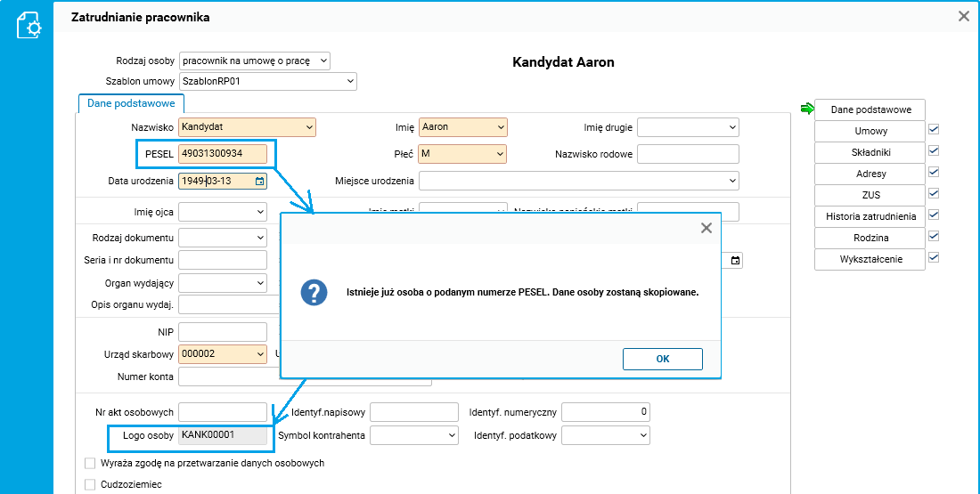Open the Urząd skarbowy dropdown
Viewport: 980px width, 494px height.
pyautogui.click(x=223, y=354)
